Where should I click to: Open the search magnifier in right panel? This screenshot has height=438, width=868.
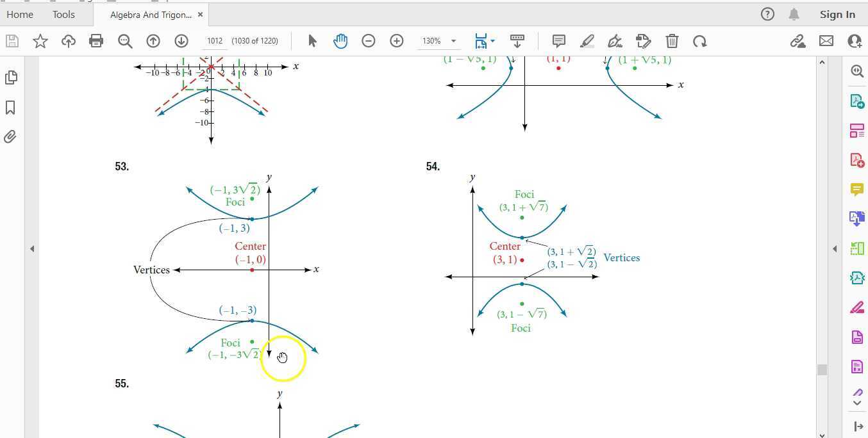click(857, 71)
